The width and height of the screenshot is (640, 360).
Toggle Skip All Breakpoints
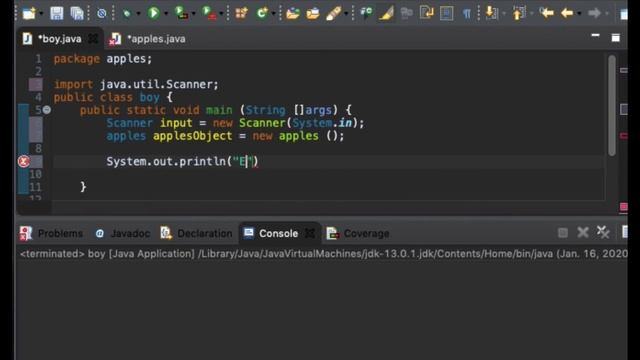tap(102, 13)
